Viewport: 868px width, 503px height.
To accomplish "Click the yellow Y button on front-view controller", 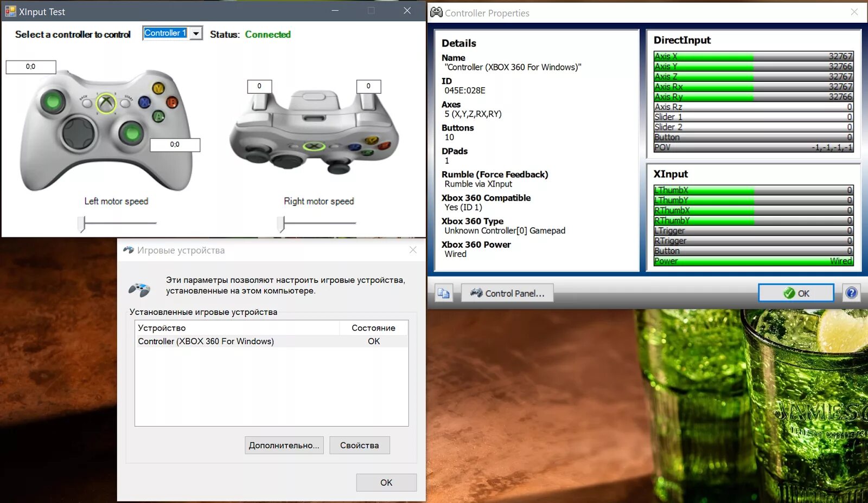I will tap(158, 88).
